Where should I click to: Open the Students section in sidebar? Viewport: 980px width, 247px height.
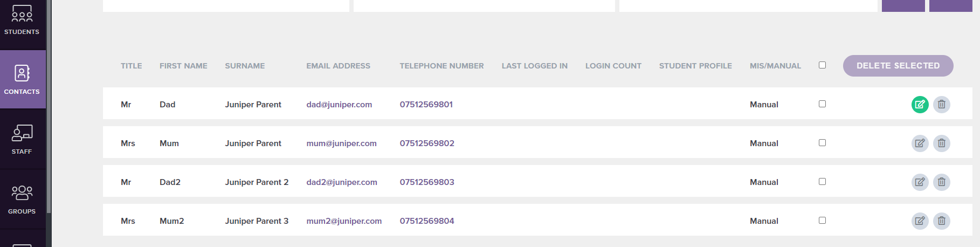22,22
